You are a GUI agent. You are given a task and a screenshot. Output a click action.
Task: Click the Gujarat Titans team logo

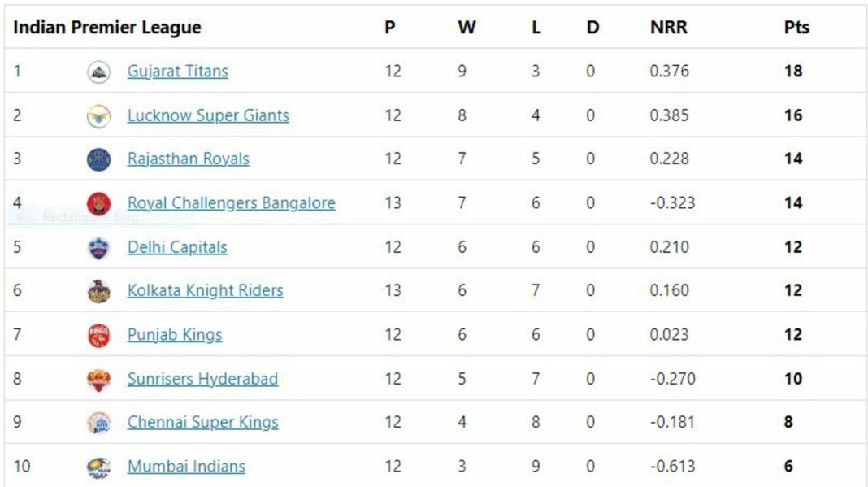click(x=98, y=72)
